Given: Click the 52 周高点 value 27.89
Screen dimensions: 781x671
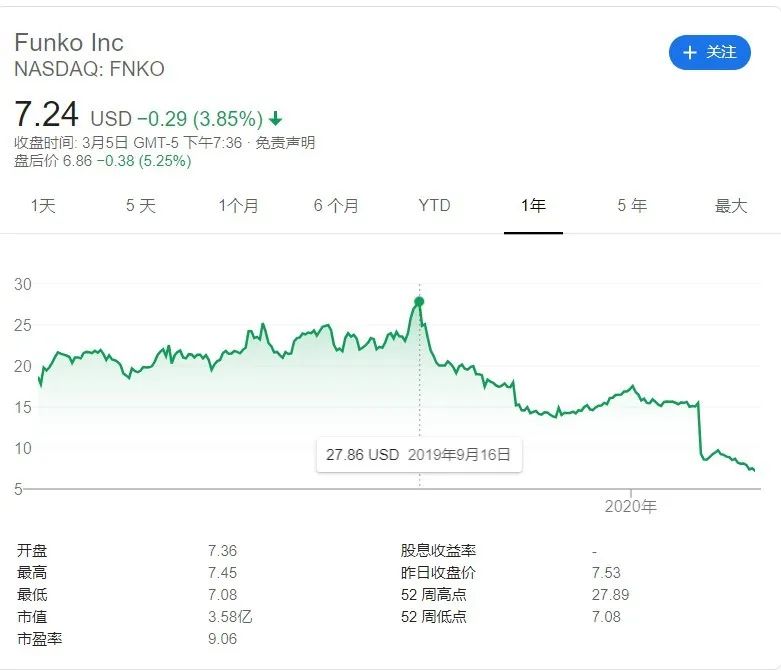Looking at the screenshot, I should point(606,595).
